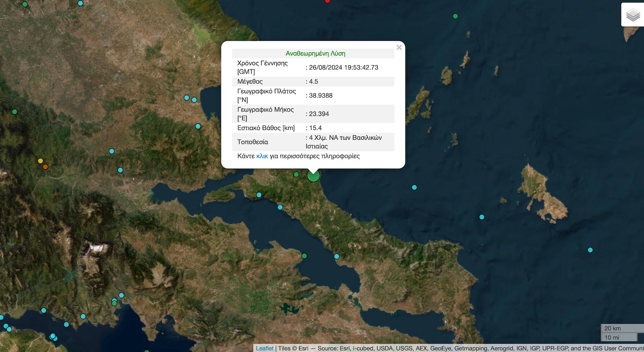Click the isolated cyan marker above the scale bar
This screenshot has height=352, width=644.
(590, 250)
